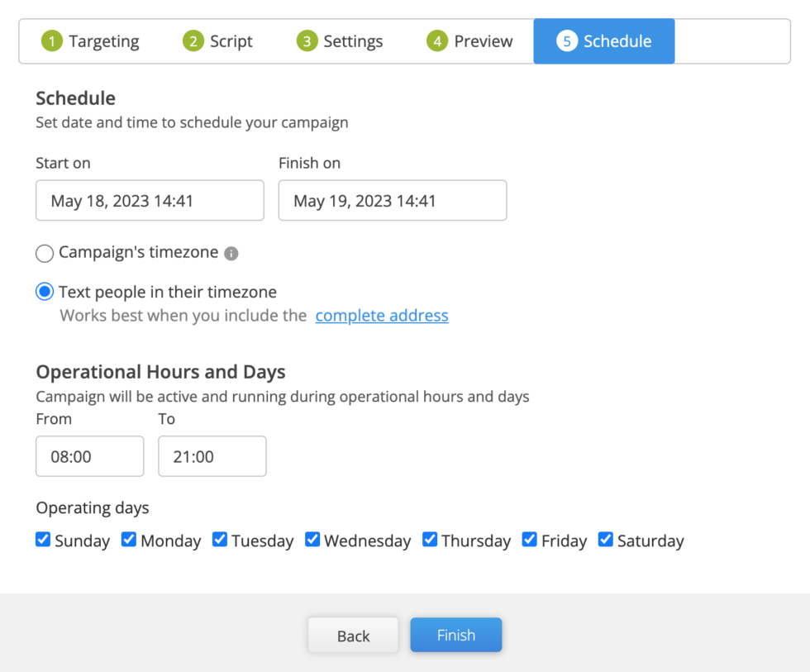Go to the Preview step tab
Image resolution: width=810 pixels, height=672 pixels.
pos(469,41)
